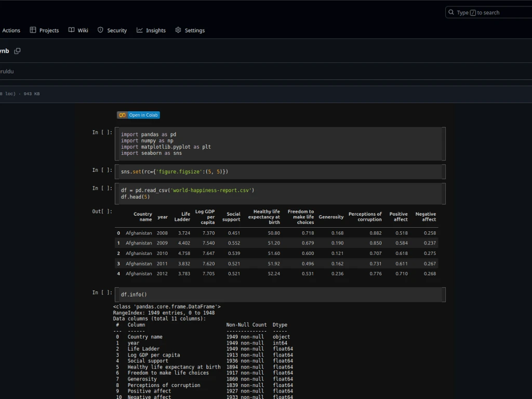Open the Settings gear icon
Screen dimensions: 532x399
point(178,30)
